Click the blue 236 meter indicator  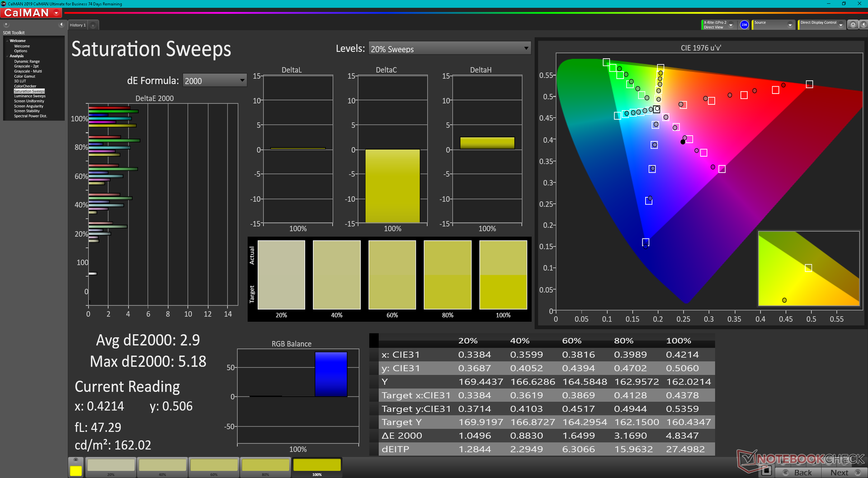click(744, 25)
